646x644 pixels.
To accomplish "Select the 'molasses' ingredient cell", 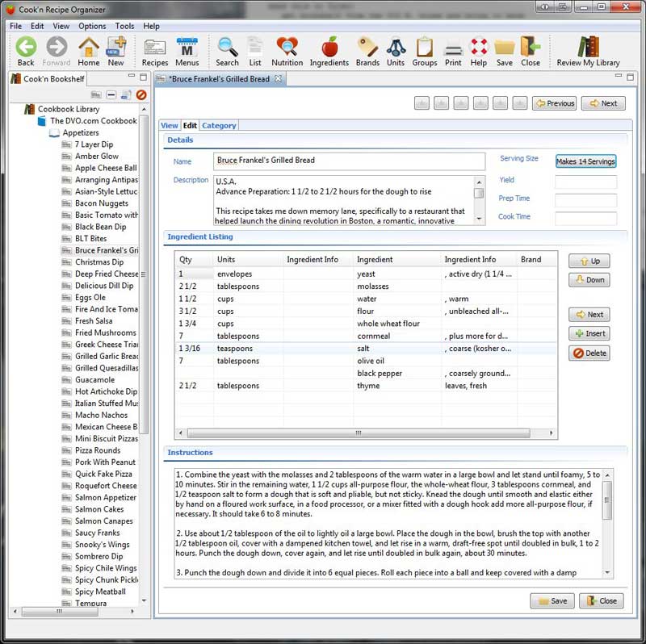I will (397, 286).
